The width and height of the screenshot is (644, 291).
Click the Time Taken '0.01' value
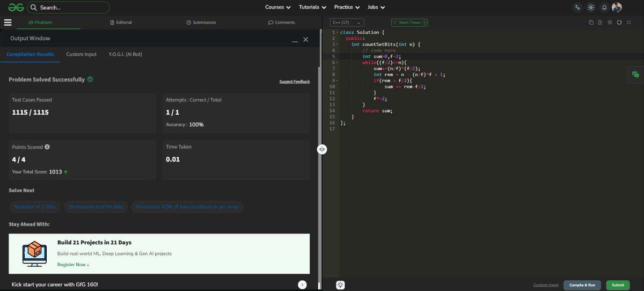pos(173,159)
